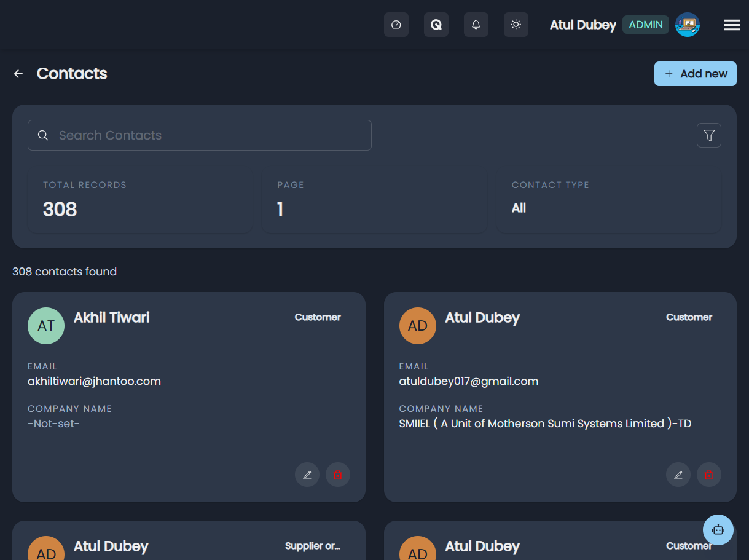Focus the Search Contacts field
749x560 pixels.
pos(200,135)
